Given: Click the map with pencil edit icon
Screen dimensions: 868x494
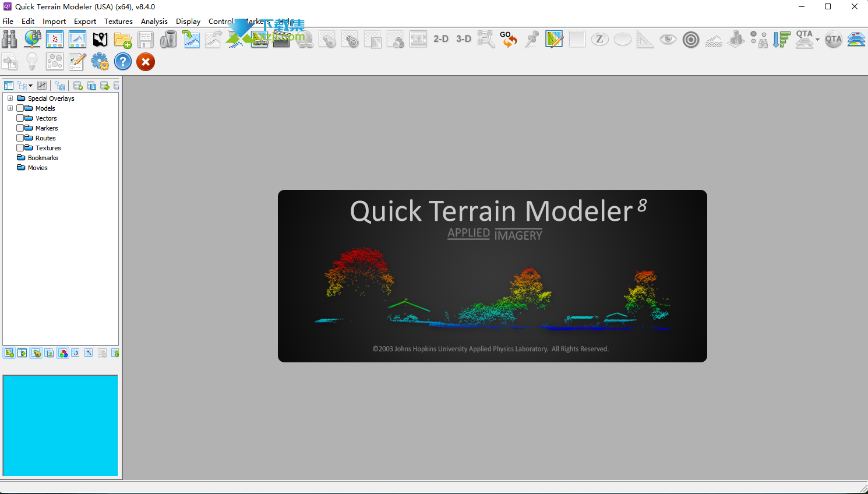Looking at the screenshot, I should tap(554, 39).
